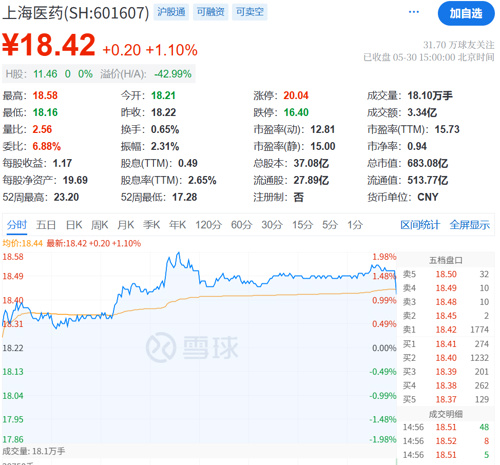Select the 分时 chart tab
The height and width of the screenshot is (465, 500).
click(x=17, y=225)
